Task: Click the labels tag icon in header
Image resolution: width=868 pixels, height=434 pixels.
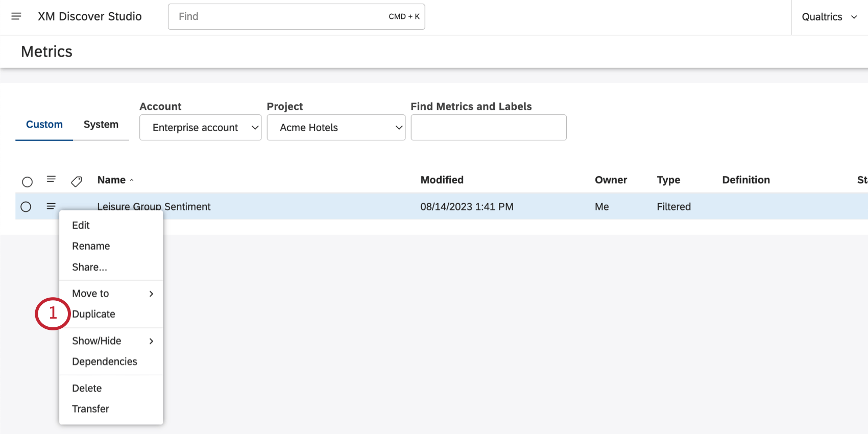Action: click(77, 181)
